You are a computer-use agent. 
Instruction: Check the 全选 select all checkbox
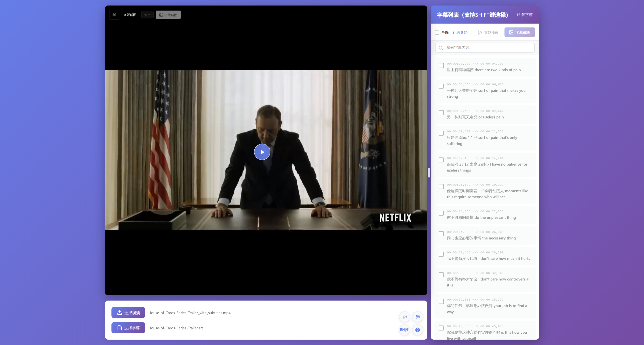[x=437, y=32]
